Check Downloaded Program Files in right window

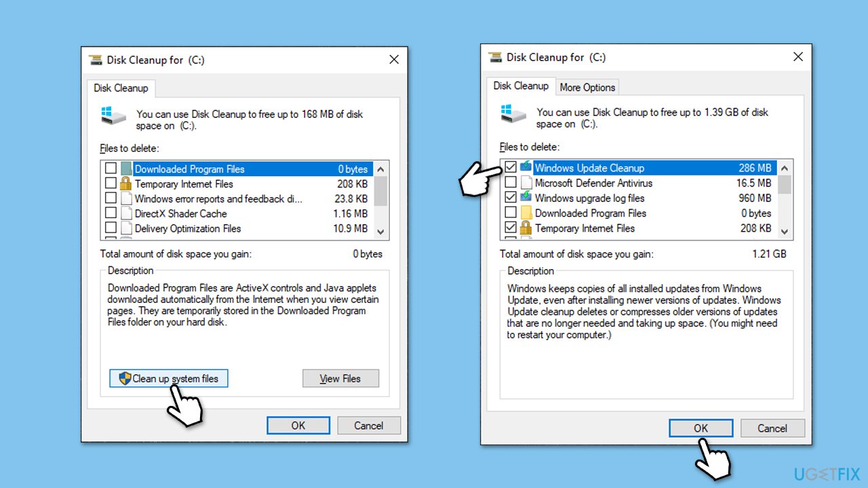pos(511,213)
